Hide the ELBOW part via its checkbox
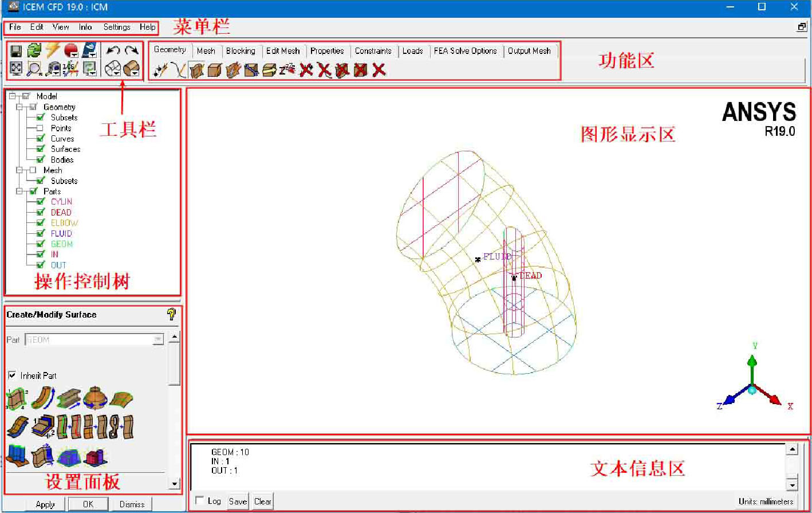Screen dimensions: 812x513 tap(41, 223)
